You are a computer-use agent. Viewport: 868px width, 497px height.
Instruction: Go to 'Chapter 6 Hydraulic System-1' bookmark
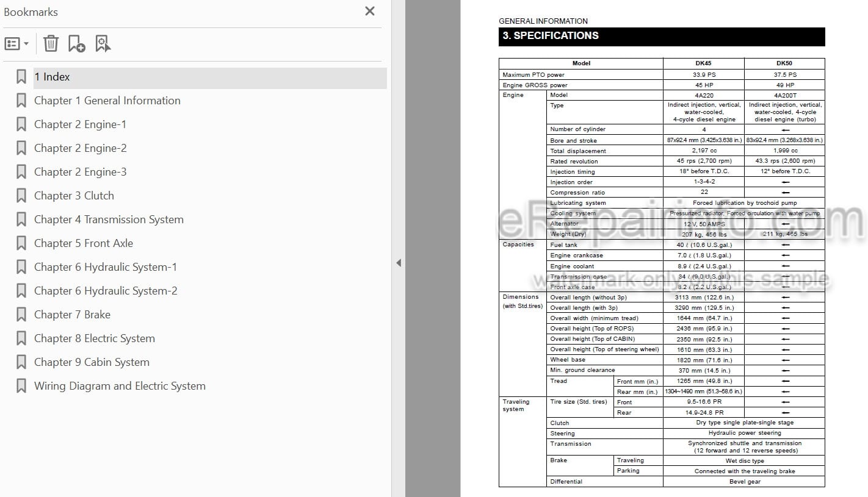pos(106,267)
